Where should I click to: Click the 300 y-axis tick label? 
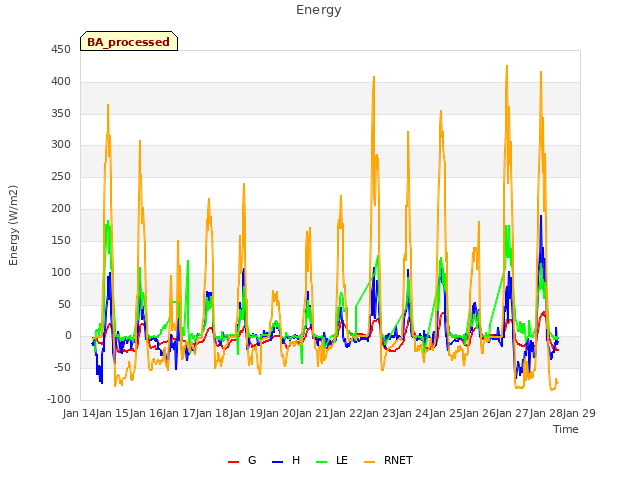[61, 144]
